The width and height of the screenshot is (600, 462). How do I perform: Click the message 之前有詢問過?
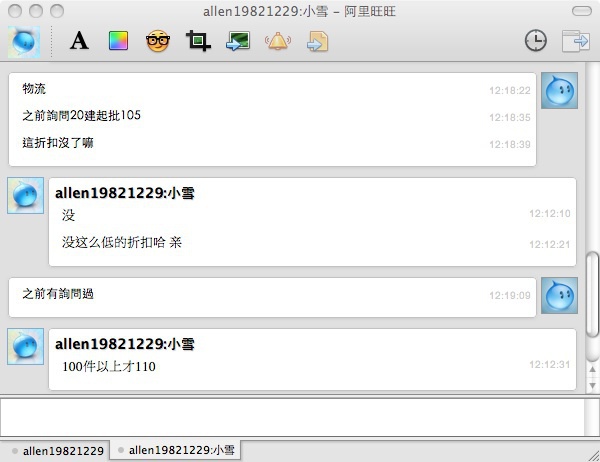coord(58,294)
